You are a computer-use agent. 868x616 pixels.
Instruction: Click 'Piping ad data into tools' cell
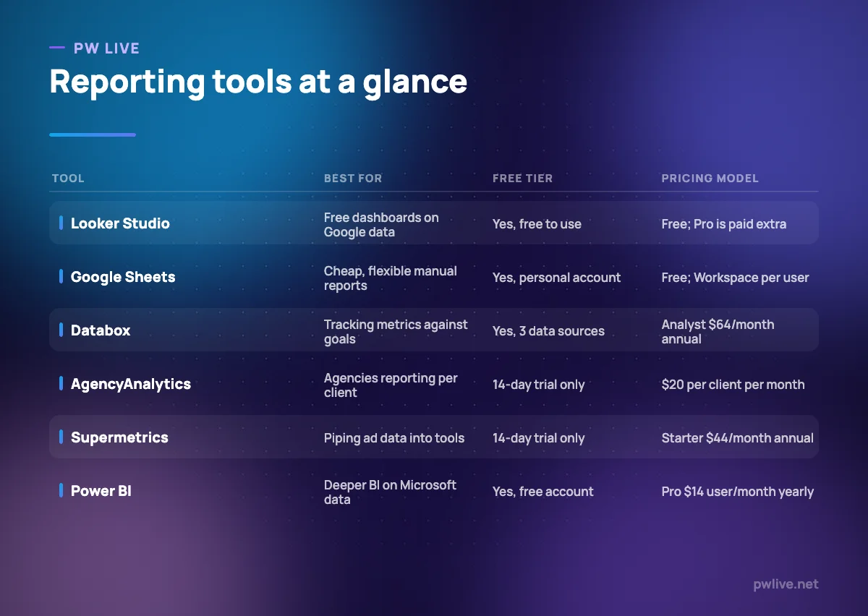coord(394,438)
